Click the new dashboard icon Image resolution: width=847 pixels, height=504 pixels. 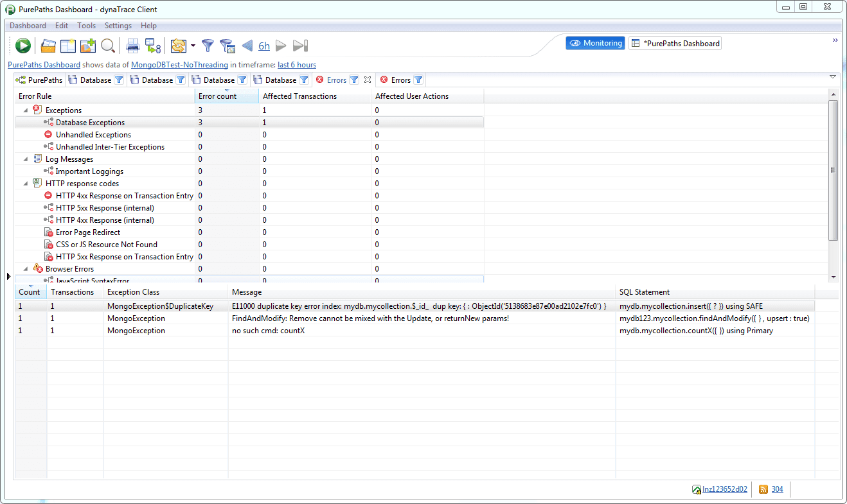coord(68,46)
